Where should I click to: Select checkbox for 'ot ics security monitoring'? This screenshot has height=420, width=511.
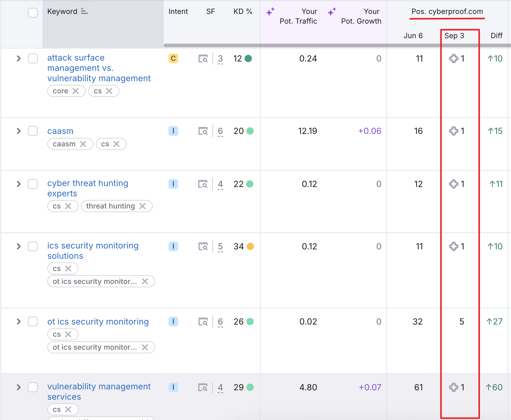point(33,322)
